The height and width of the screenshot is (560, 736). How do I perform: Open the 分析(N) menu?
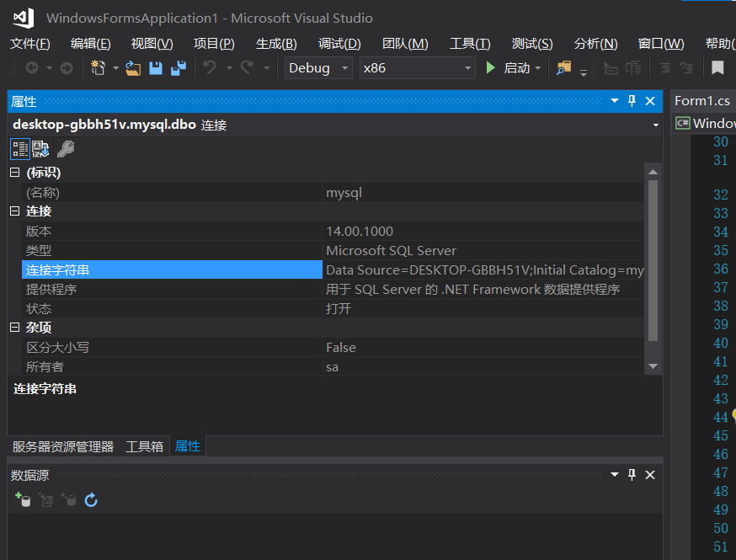pyautogui.click(x=595, y=44)
